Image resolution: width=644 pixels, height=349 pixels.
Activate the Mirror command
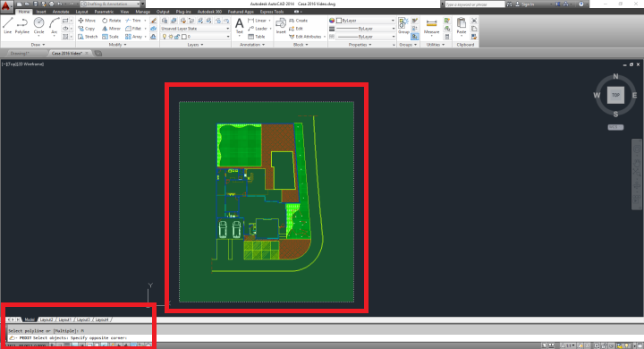(x=111, y=29)
